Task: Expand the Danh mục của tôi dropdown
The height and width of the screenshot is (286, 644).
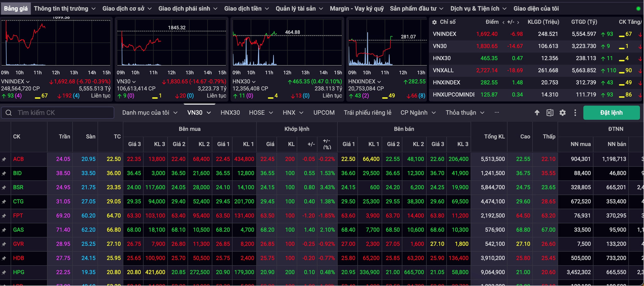Action: tap(150, 113)
